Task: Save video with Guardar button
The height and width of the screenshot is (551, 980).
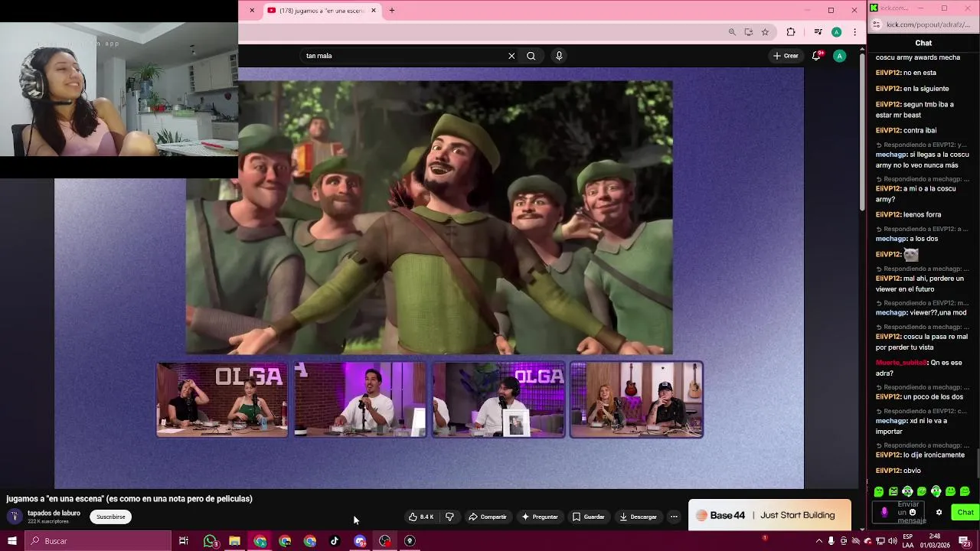Action: 589,517
